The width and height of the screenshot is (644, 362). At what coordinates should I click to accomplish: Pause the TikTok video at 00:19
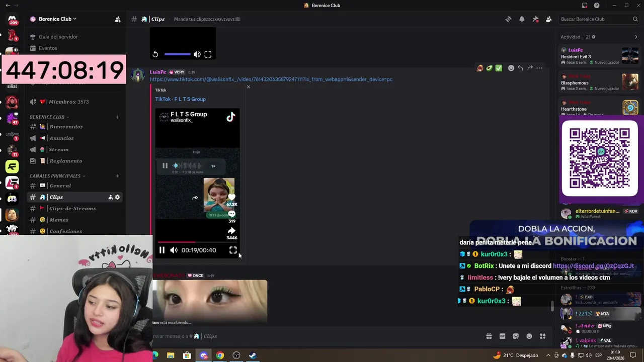(x=162, y=250)
